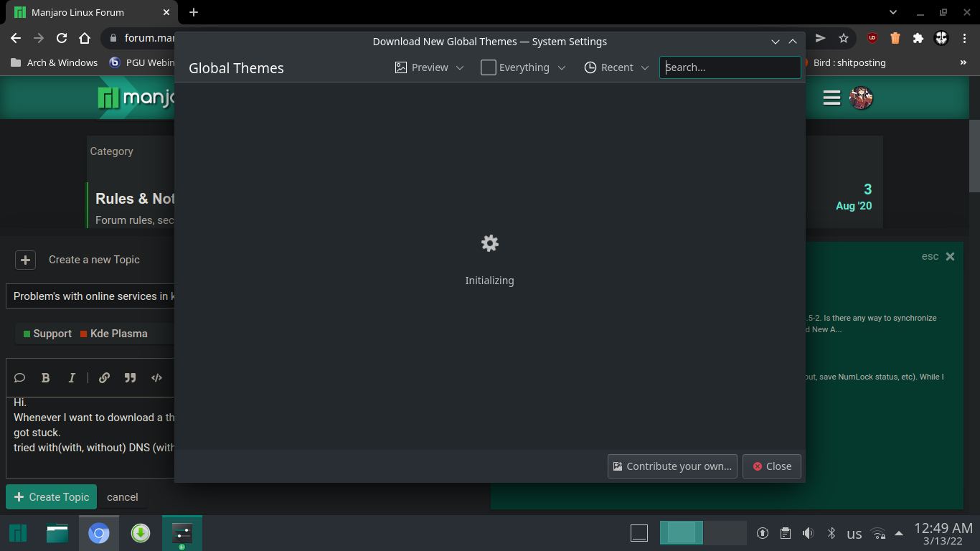Click the window shade down arrow in dialog title bar

click(x=776, y=42)
